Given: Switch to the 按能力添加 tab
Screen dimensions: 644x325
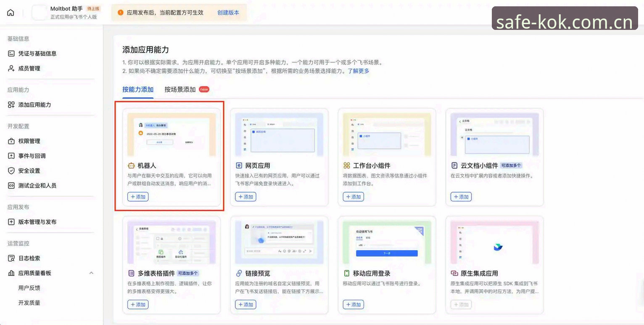Looking at the screenshot, I should click(x=138, y=89).
